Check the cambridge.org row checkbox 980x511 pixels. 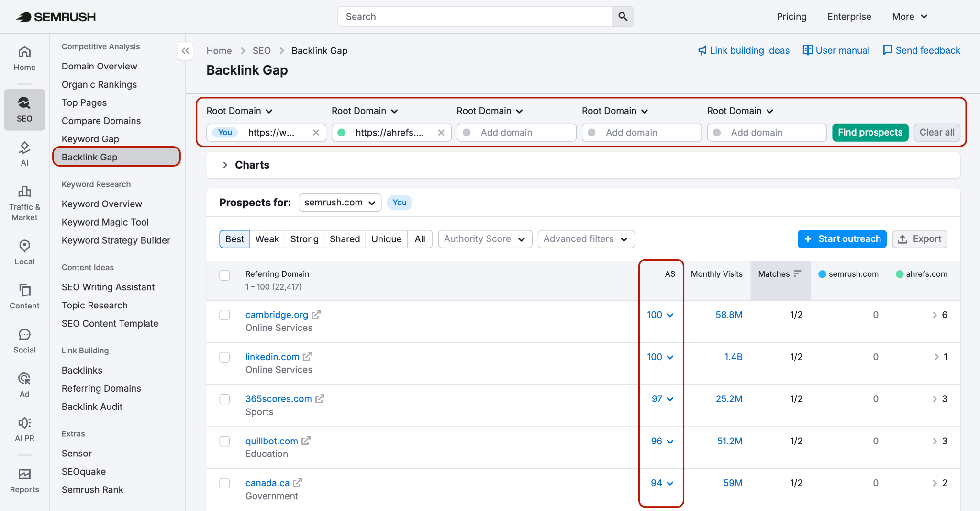[224, 315]
